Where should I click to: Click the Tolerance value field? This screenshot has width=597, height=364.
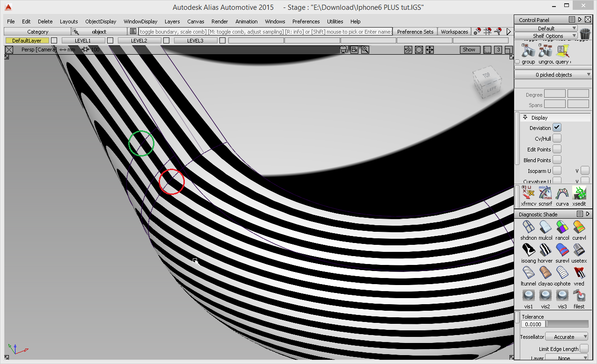533,324
